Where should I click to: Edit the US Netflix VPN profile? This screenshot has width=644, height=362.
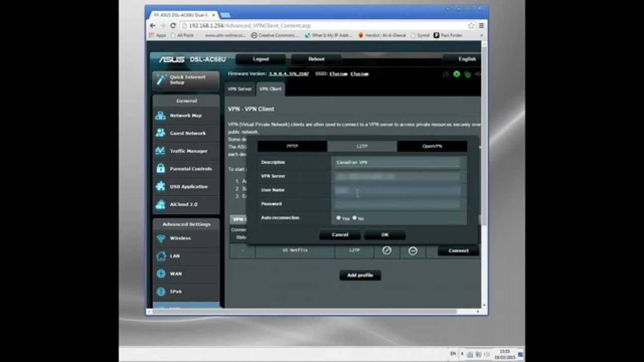tap(387, 250)
